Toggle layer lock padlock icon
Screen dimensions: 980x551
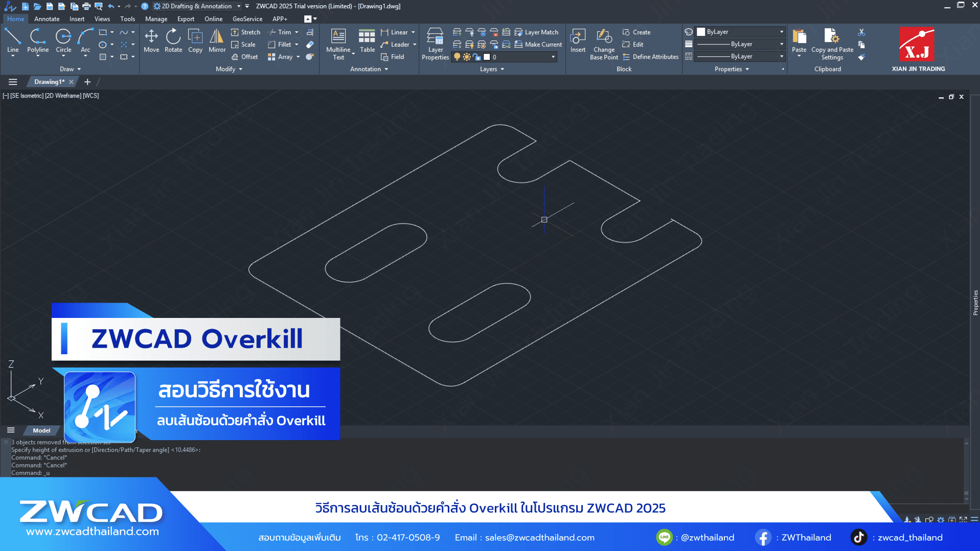(477, 57)
